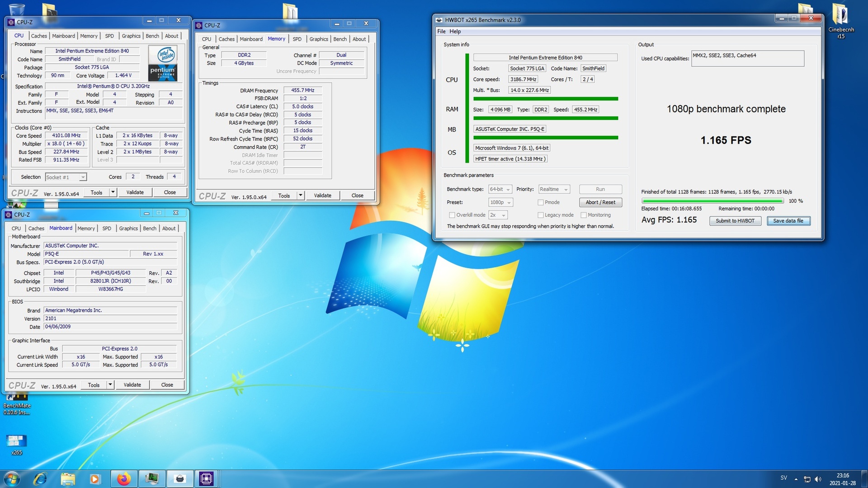
Task: Open the Windows Start menu
Action: pos(12,479)
